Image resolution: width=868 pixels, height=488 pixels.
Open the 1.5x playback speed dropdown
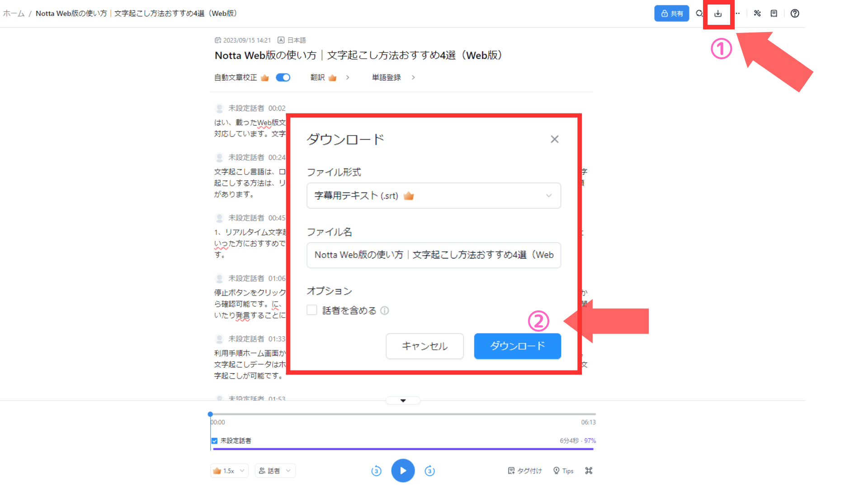coord(229,471)
